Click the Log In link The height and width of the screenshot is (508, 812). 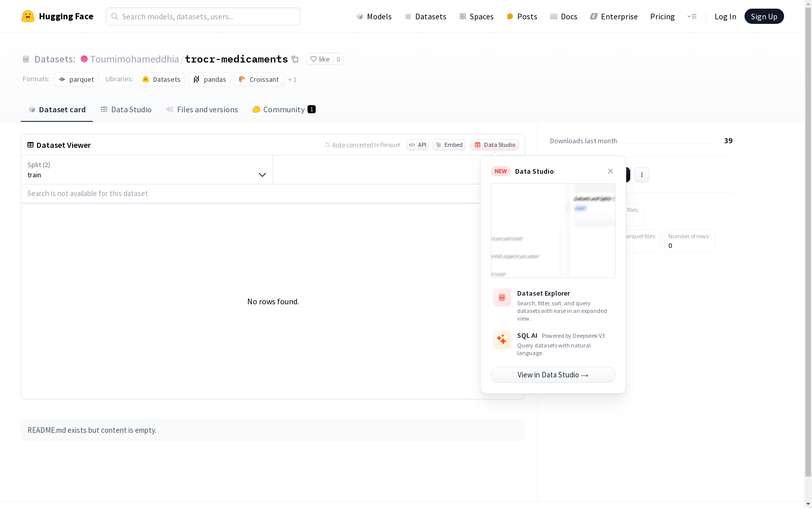point(725,16)
